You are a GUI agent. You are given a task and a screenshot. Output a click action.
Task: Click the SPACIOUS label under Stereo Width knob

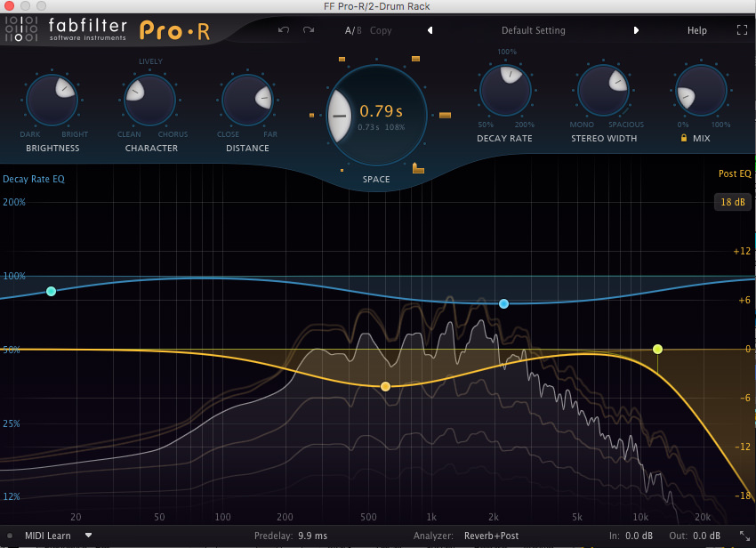pos(626,125)
